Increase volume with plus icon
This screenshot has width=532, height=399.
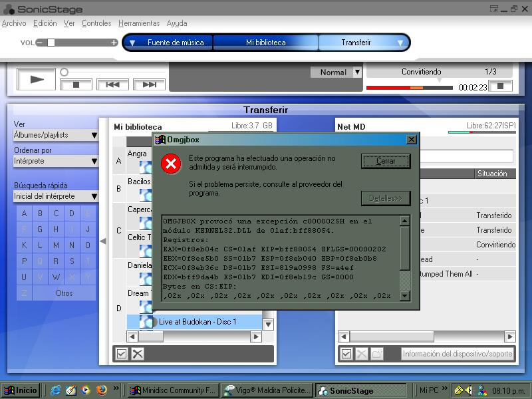(x=114, y=43)
